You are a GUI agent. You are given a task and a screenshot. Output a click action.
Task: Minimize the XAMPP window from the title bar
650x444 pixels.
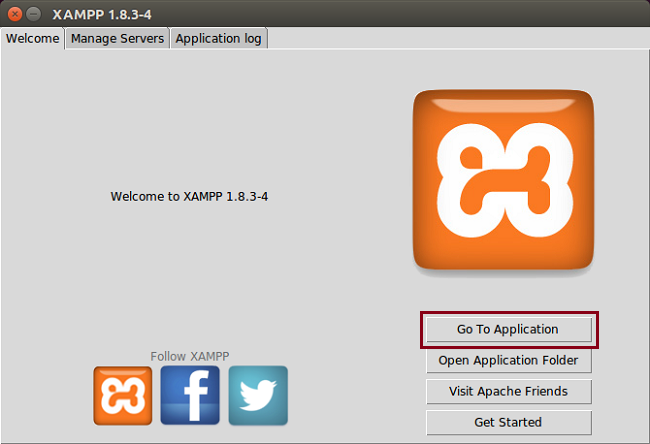pos(34,14)
